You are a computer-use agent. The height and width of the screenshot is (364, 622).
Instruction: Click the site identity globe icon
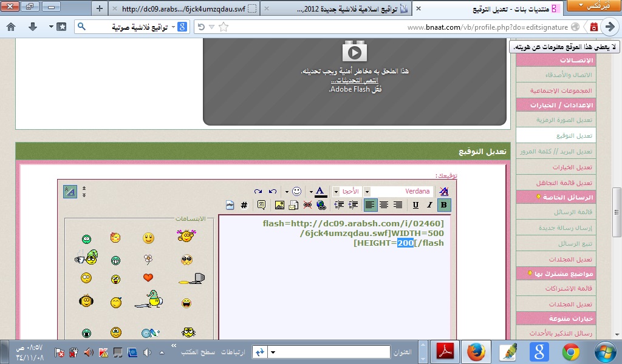pyautogui.click(x=575, y=27)
